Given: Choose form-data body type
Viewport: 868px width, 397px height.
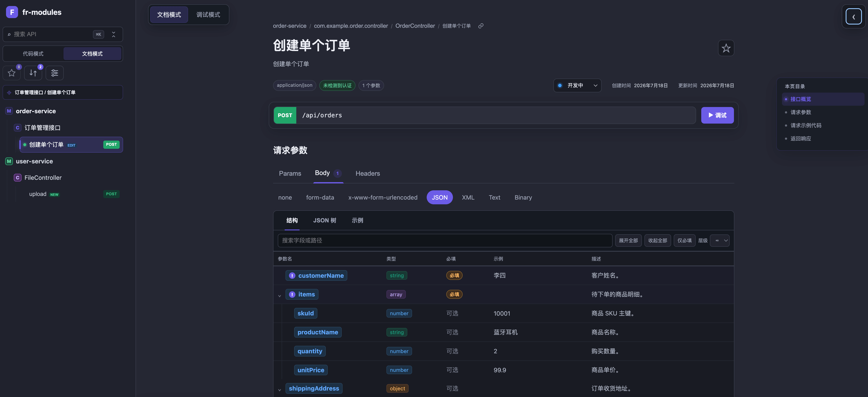Looking at the screenshot, I should click(320, 197).
